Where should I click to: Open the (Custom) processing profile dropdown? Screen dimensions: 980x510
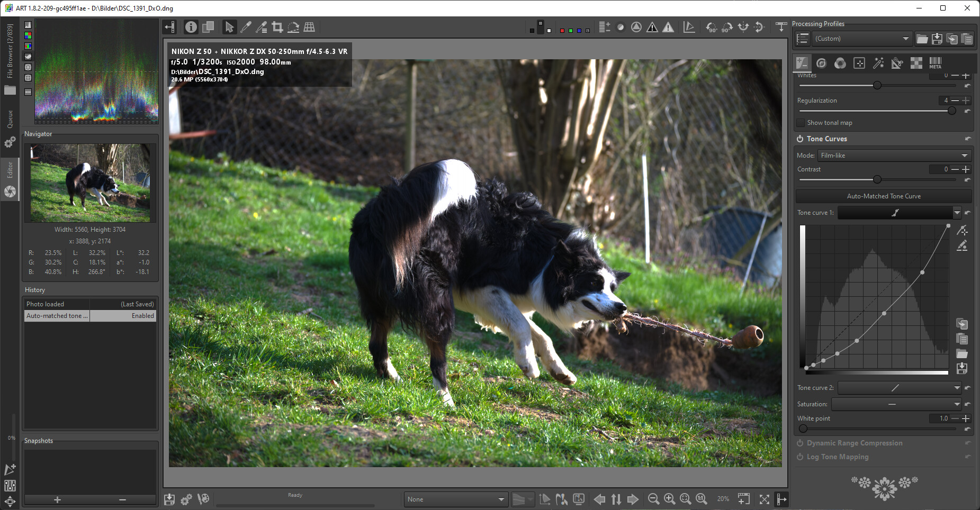pyautogui.click(x=861, y=39)
